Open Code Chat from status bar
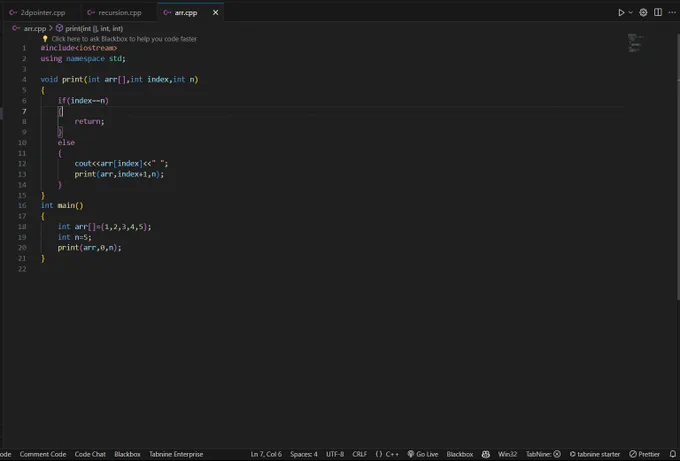 point(90,454)
